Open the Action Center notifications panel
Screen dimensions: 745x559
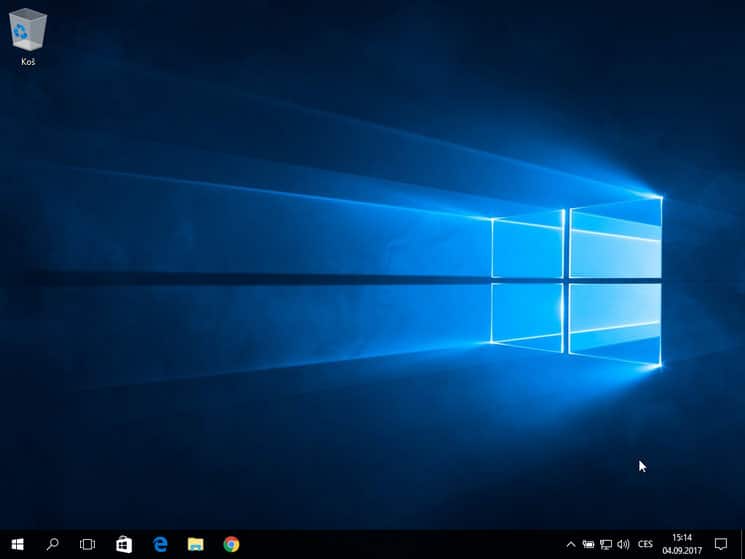[720, 544]
